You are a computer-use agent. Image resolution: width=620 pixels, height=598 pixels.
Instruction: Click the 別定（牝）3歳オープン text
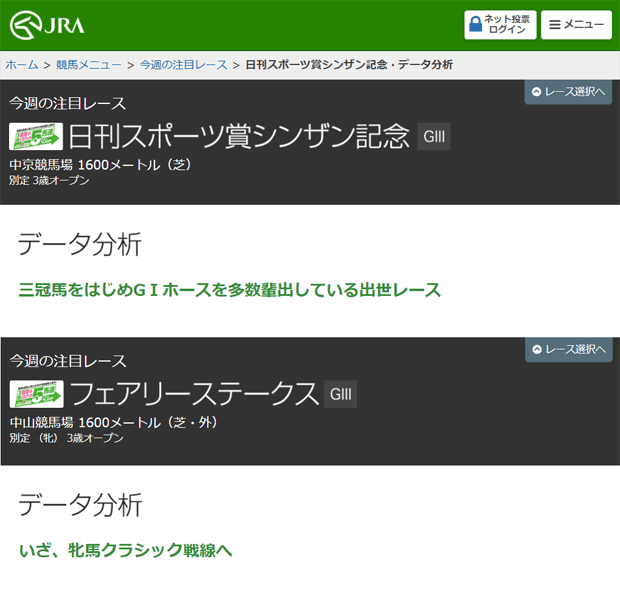[66, 438]
